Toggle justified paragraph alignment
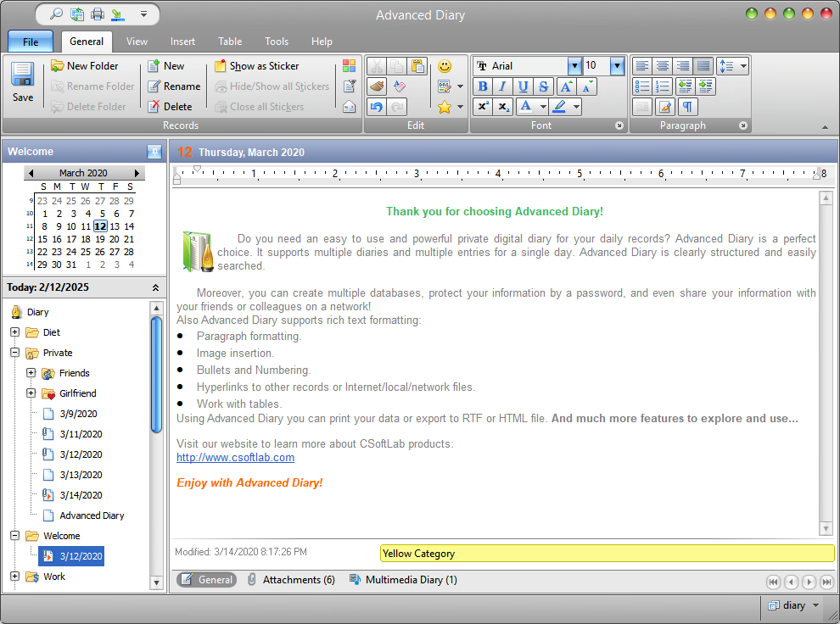 pos(703,66)
